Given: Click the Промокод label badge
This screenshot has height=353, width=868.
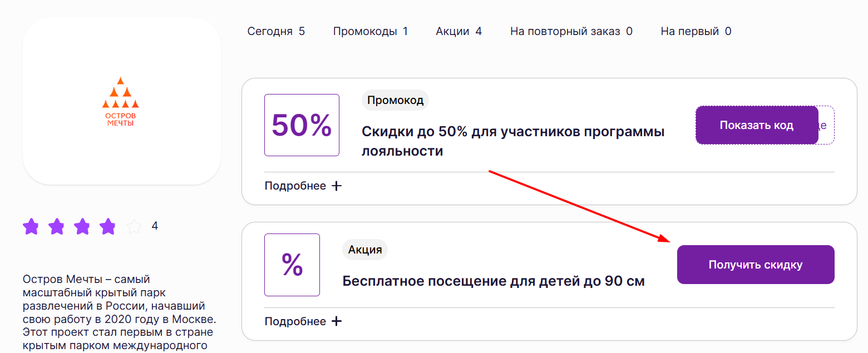Looking at the screenshot, I should pyautogui.click(x=395, y=100).
